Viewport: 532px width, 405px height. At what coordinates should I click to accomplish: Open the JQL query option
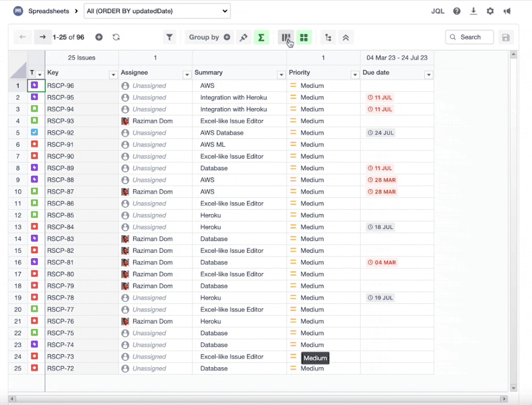click(438, 11)
